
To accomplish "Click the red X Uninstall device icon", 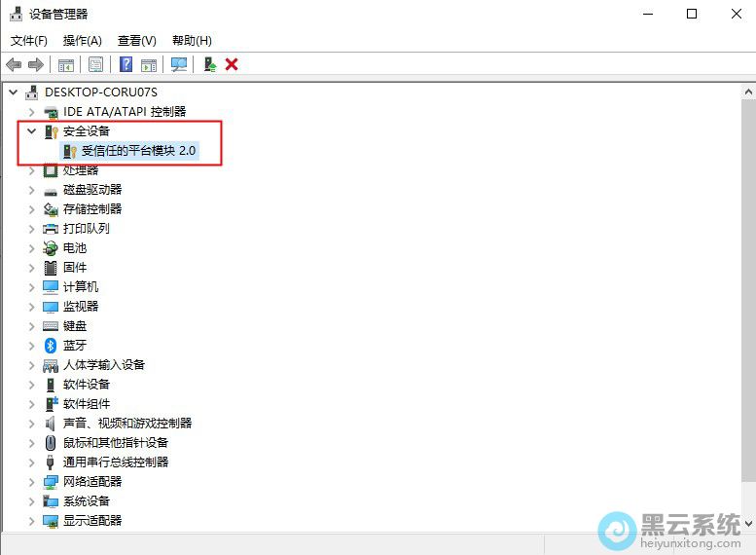I will click(x=232, y=64).
